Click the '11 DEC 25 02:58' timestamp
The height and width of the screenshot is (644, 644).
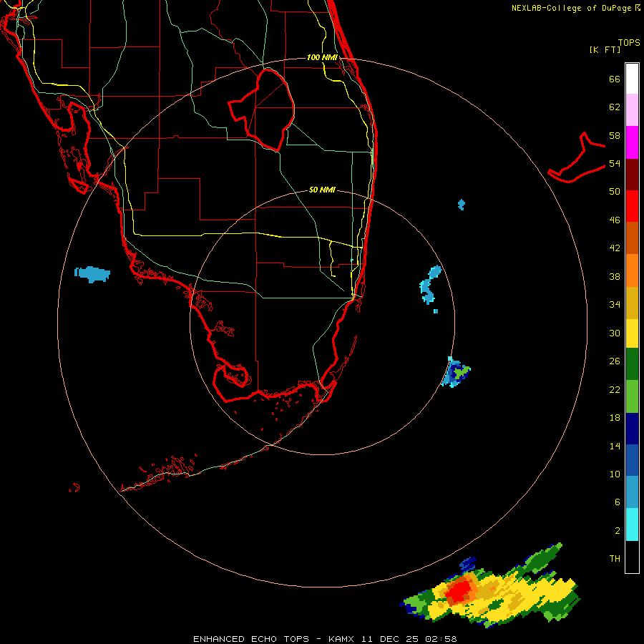tap(409, 639)
